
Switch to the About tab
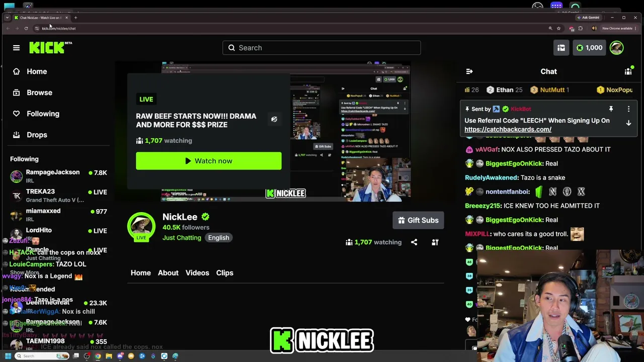[x=168, y=273]
